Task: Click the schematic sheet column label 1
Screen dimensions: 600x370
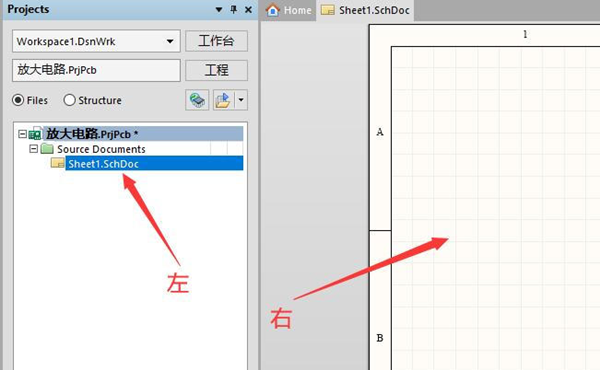Action: (x=525, y=34)
